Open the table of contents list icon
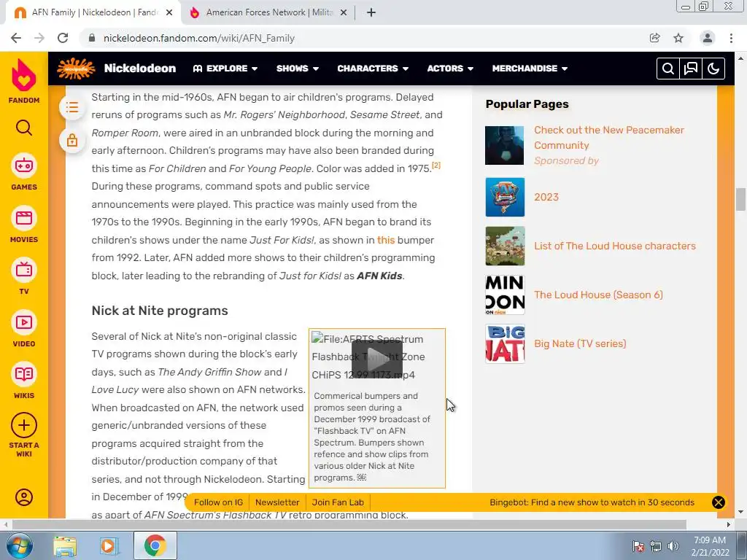Image resolution: width=747 pixels, height=560 pixels. point(72,107)
